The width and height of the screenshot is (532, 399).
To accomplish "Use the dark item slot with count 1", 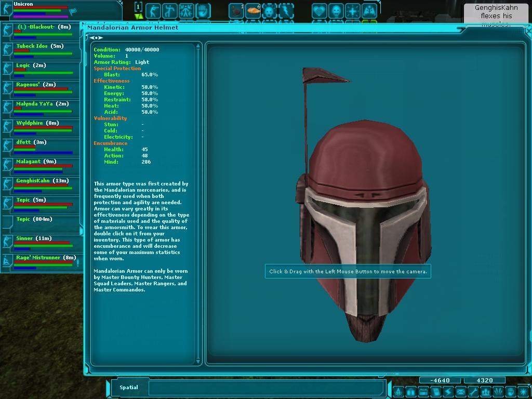I will pos(236,11).
